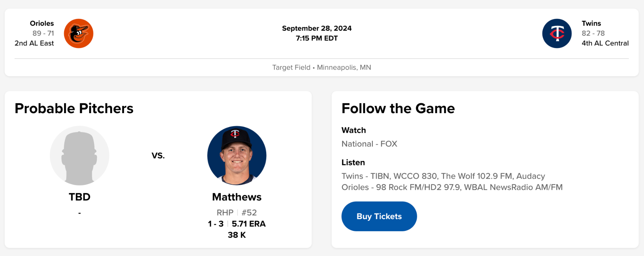Click the Twins team name
Viewport: 644px width, 256px height.
pyautogui.click(x=591, y=23)
